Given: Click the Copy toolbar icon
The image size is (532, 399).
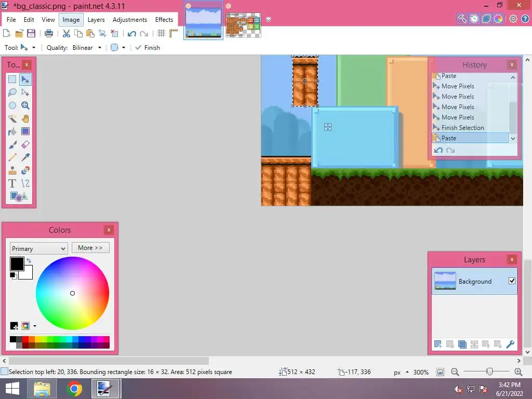Looking at the screenshot, I should point(78,33).
